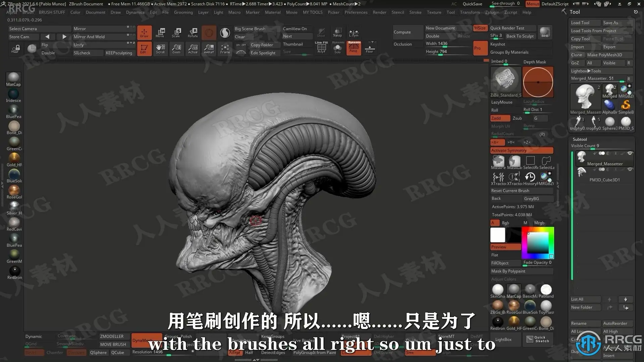Click the L.Sym local symmetry icon
644x362 pixels.
coord(354,33)
